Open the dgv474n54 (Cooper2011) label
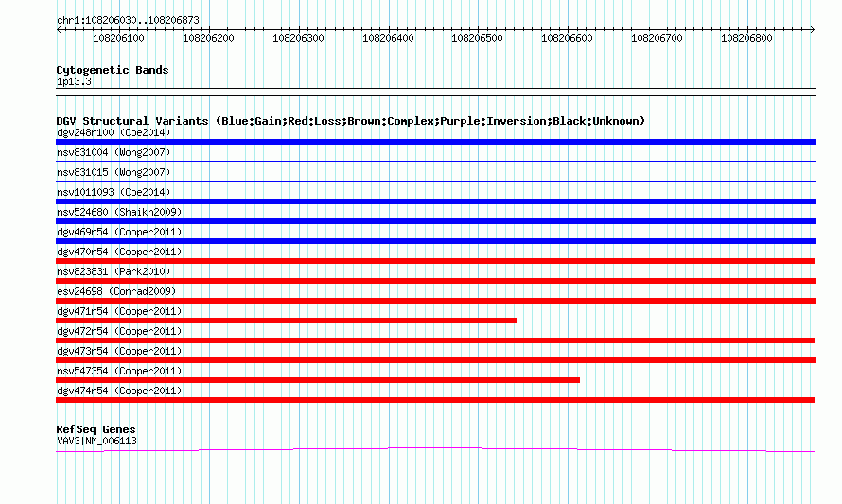The image size is (842, 504). click(119, 391)
